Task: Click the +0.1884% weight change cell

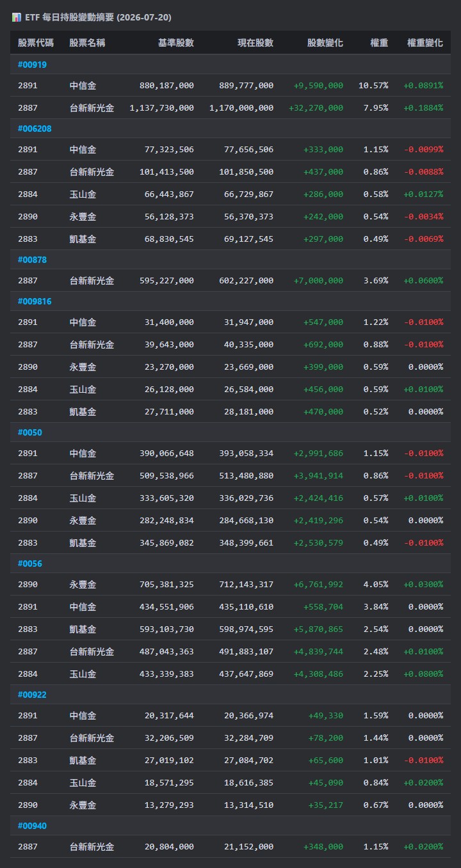Action: click(423, 107)
